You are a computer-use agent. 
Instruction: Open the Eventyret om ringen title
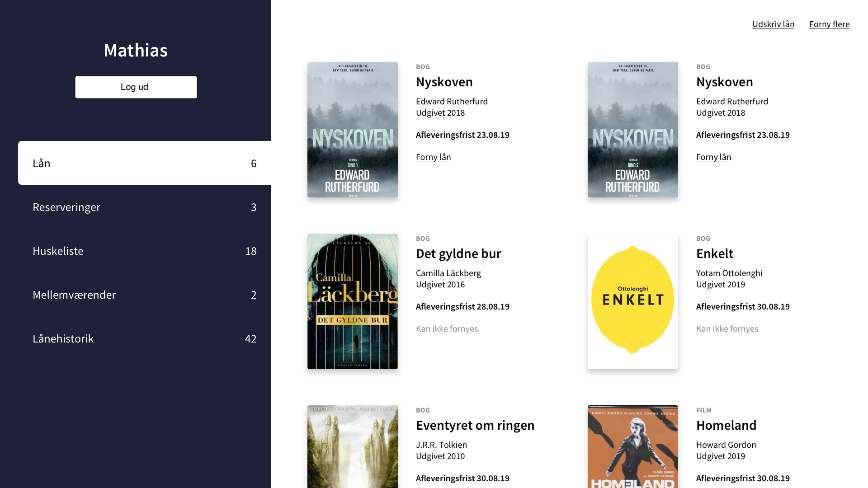(x=475, y=425)
